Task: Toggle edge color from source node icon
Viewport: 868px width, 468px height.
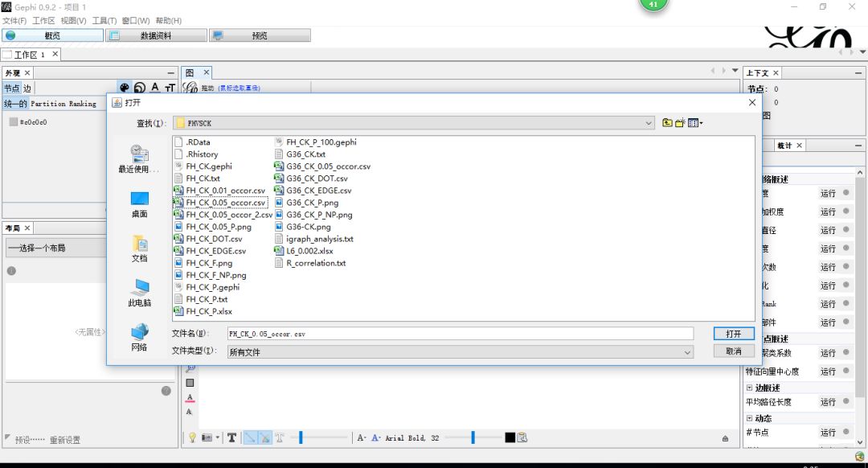Action: coord(264,437)
